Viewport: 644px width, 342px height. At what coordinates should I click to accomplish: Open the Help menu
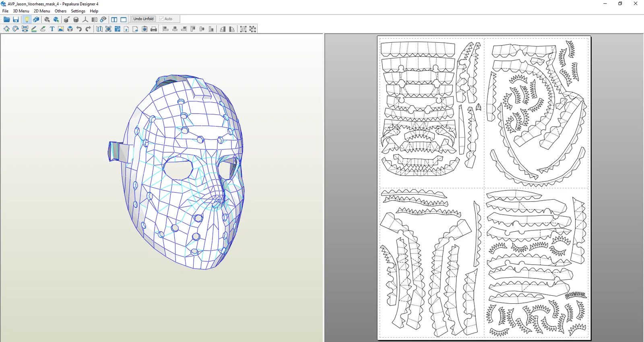point(94,11)
